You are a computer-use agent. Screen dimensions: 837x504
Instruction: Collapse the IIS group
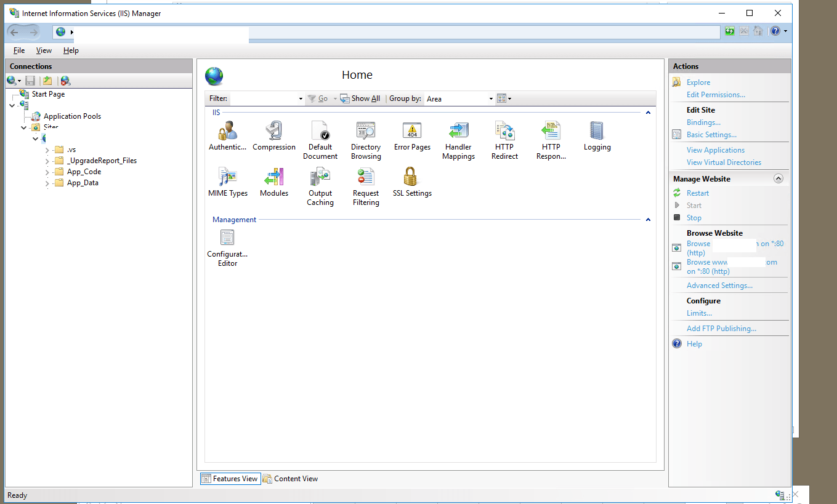coord(648,113)
